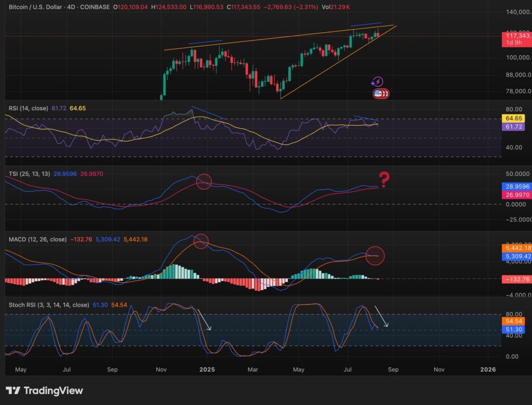Click the blue 28.9596 label on TSI scale
The width and height of the screenshot is (532, 405).
[x=517, y=186]
